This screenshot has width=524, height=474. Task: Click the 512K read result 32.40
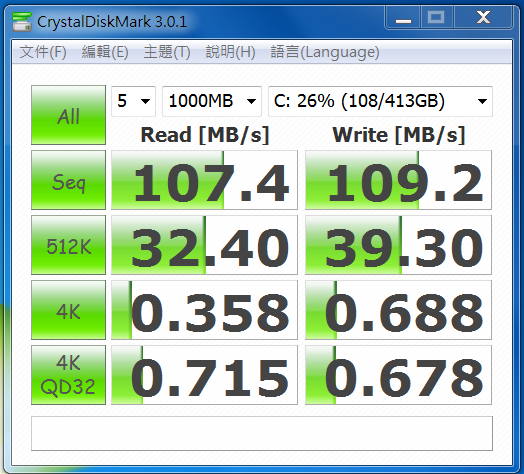click(x=204, y=245)
